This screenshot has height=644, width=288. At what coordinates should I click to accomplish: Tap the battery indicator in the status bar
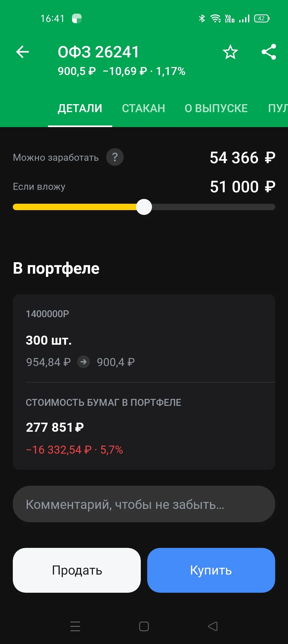point(262,18)
